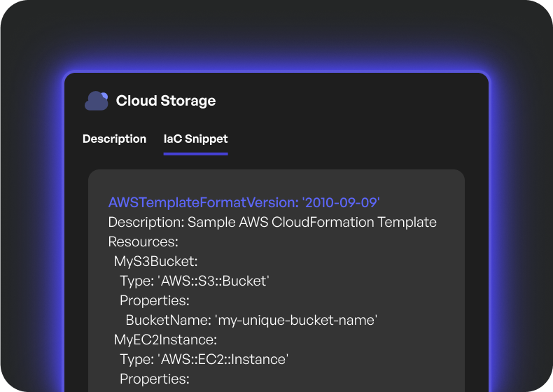This screenshot has height=392, width=553.
Task: Select the MyS3Bucket resource line
Action: 156,262
